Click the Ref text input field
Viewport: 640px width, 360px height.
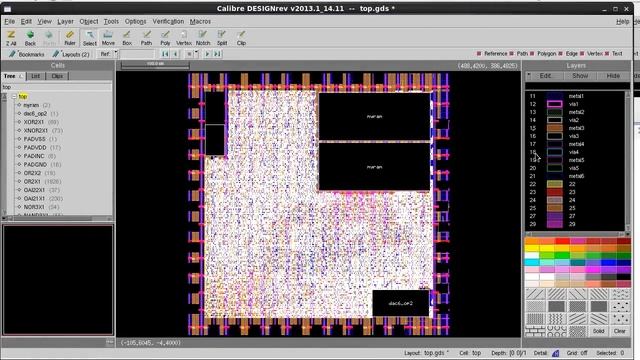pos(137,54)
